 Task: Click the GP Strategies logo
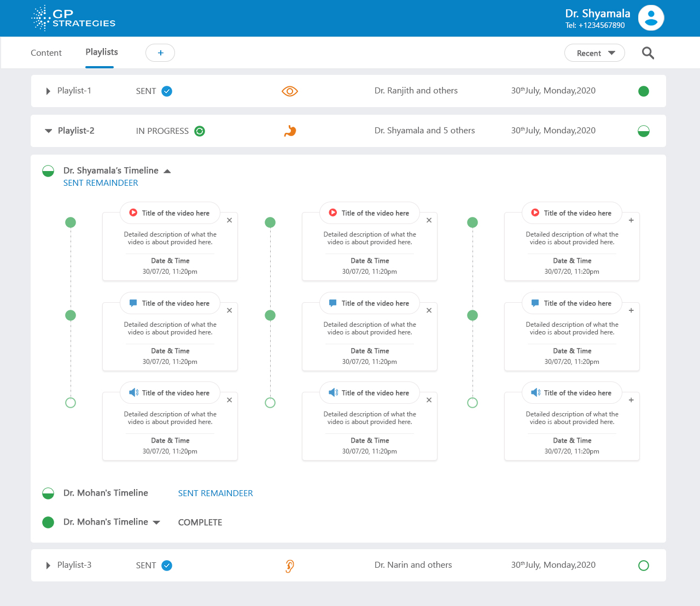click(x=73, y=18)
